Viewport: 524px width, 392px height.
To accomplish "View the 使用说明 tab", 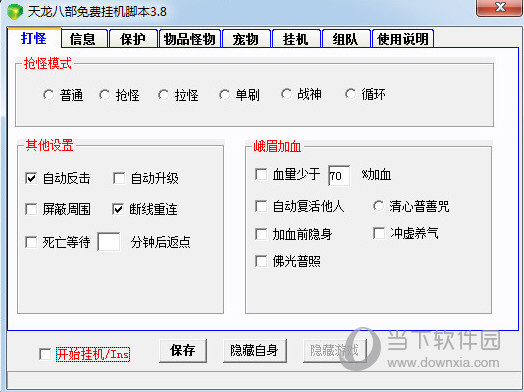I will pyautogui.click(x=403, y=39).
